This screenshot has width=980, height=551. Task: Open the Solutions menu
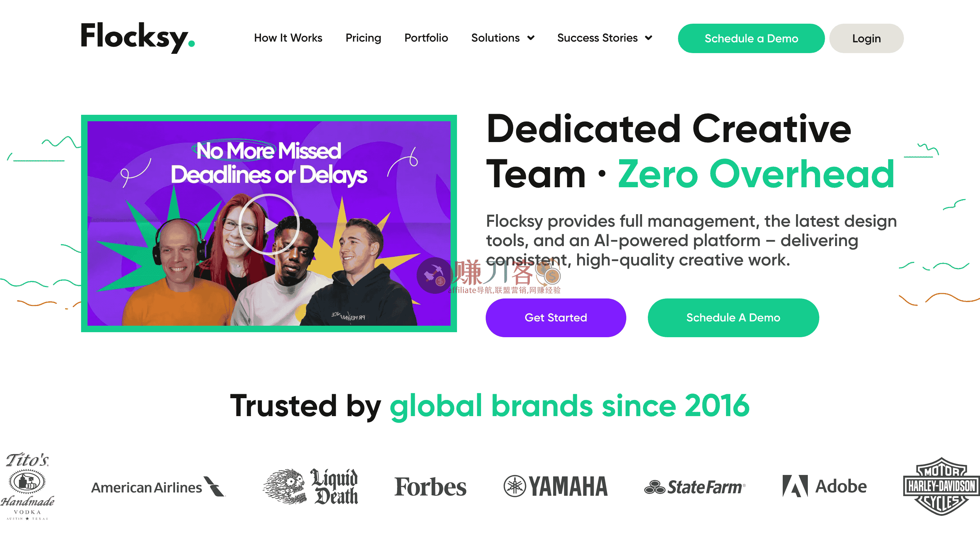pyautogui.click(x=495, y=38)
